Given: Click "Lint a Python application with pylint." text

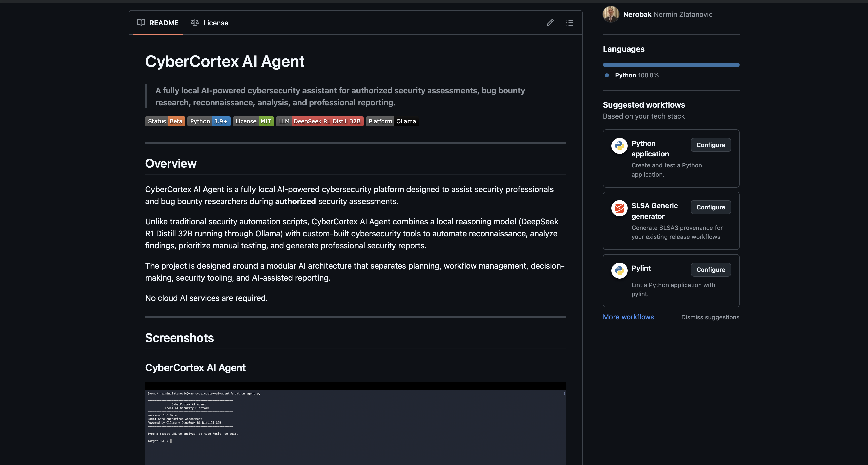Looking at the screenshot, I should coord(673,290).
